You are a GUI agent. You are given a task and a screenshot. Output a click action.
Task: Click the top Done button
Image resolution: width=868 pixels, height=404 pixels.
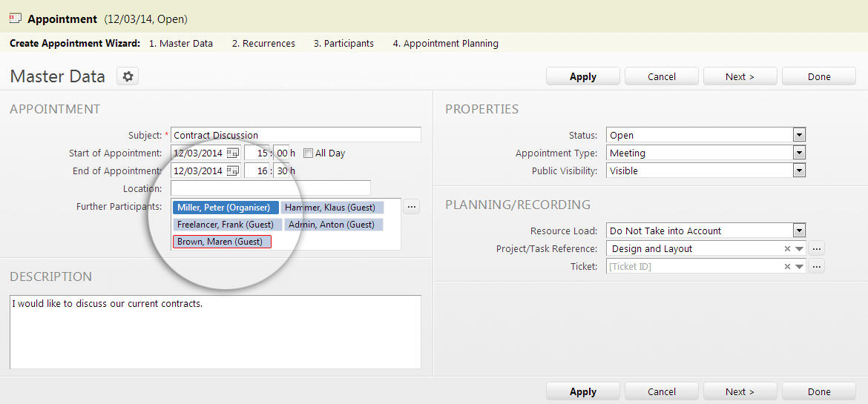pos(819,76)
